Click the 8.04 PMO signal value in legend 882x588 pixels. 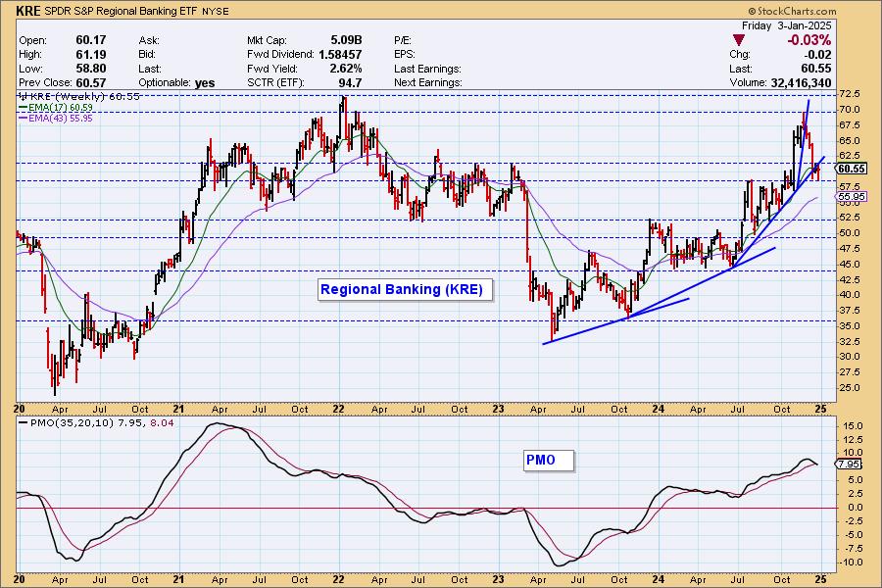163,422
